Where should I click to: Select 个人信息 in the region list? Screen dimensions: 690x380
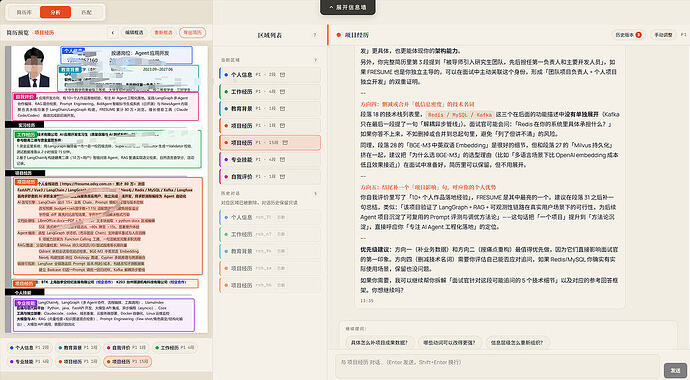pyautogui.click(x=270, y=75)
